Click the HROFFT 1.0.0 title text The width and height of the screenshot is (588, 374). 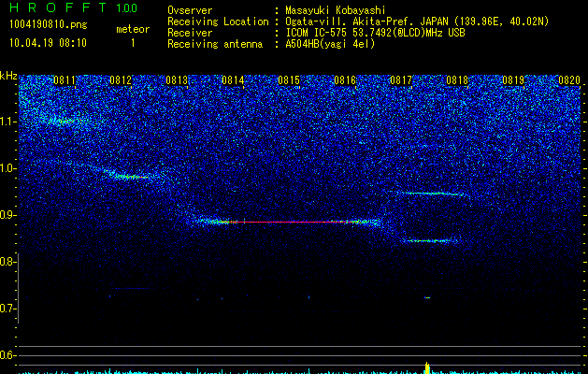73,7
